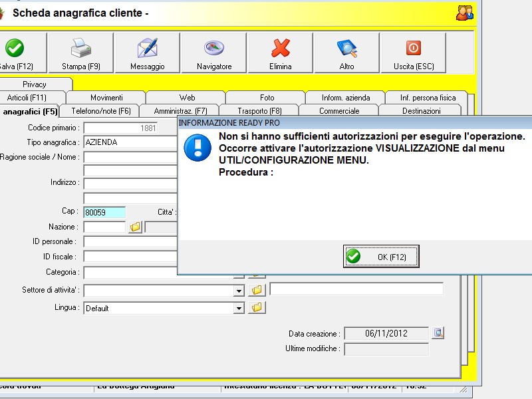Open the Messaggio envelope button
The height and width of the screenshot is (399, 532).
tap(147, 53)
